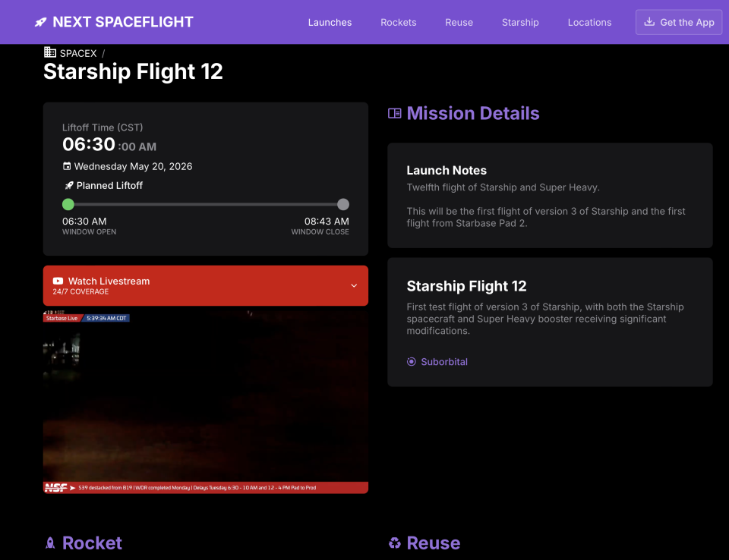Click the Planned Liftoff status text
Image resolution: width=729 pixels, height=560 pixels.
click(x=109, y=185)
